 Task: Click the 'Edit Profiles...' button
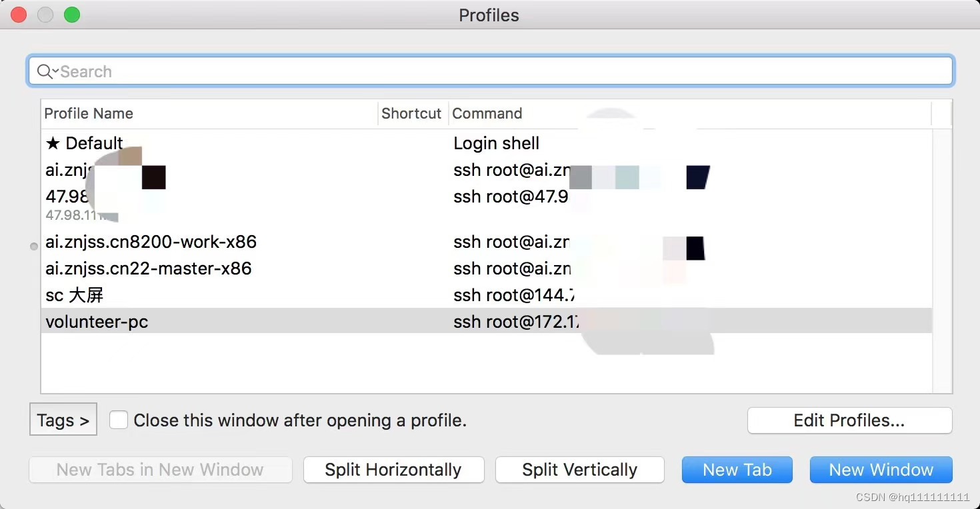coord(849,420)
